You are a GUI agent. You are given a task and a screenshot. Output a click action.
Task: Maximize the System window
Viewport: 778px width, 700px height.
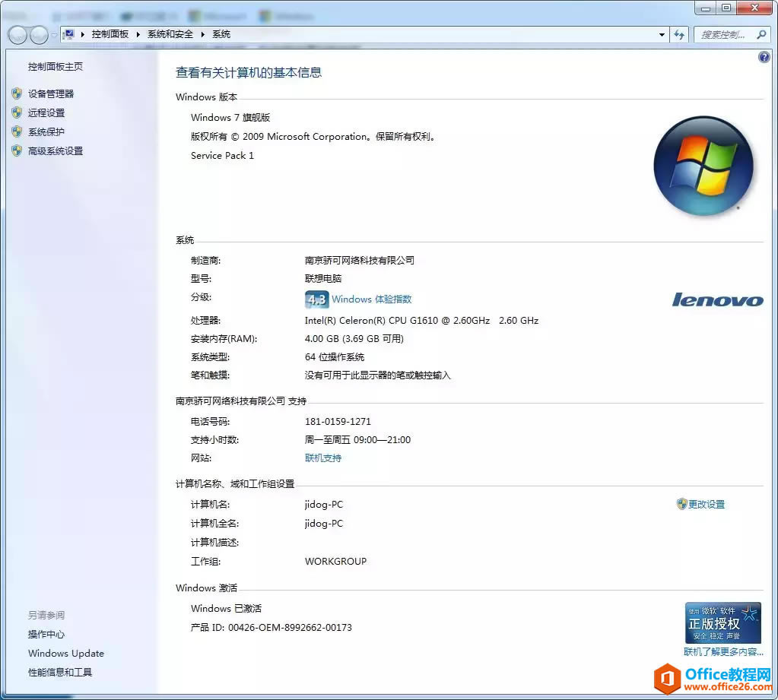pos(726,8)
